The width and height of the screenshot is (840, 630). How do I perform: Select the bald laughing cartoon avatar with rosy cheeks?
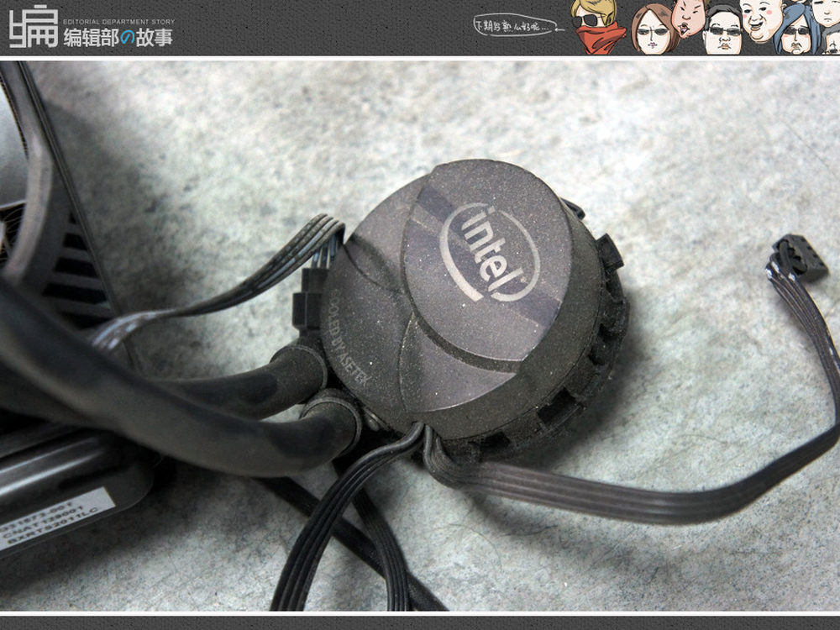tap(761, 20)
